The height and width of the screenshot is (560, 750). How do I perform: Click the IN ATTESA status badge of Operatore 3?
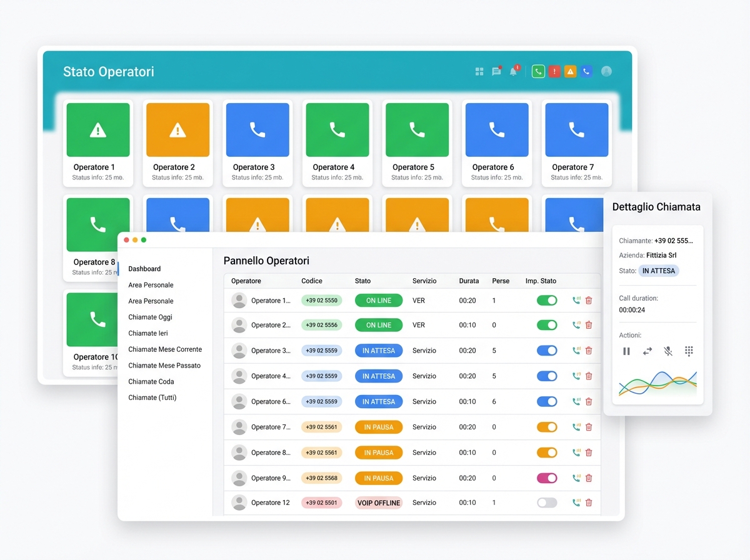coord(379,351)
